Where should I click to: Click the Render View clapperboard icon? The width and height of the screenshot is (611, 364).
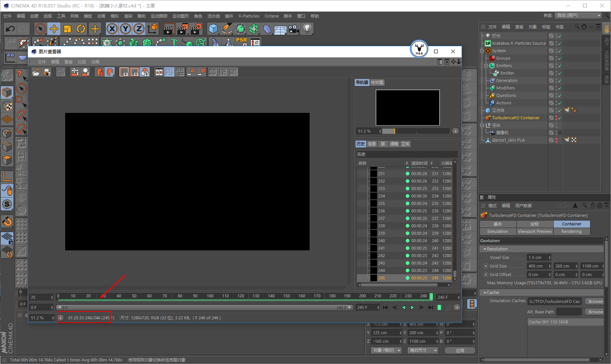(169, 29)
